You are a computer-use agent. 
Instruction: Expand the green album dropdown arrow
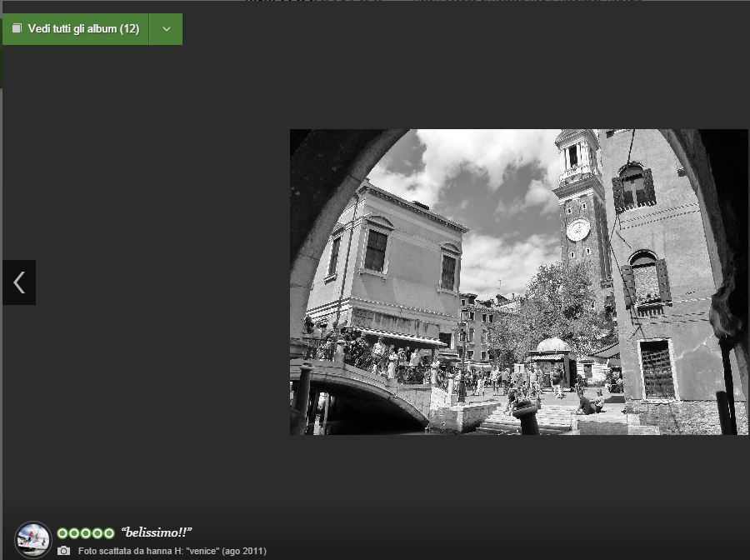point(166,29)
